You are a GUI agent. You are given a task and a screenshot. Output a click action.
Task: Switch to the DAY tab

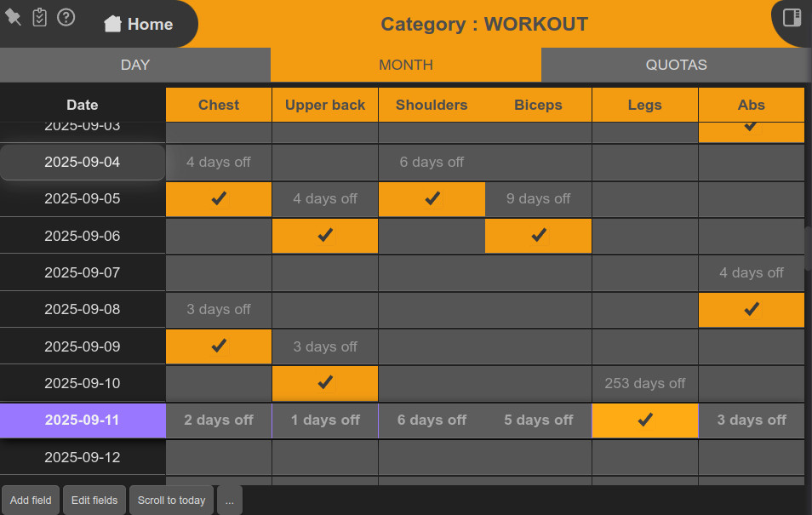coord(135,65)
